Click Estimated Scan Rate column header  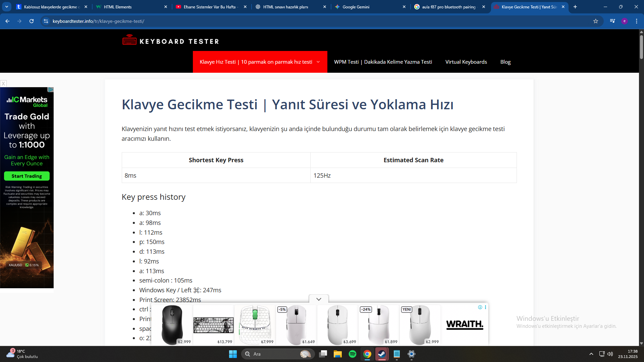click(x=413, y=160)
